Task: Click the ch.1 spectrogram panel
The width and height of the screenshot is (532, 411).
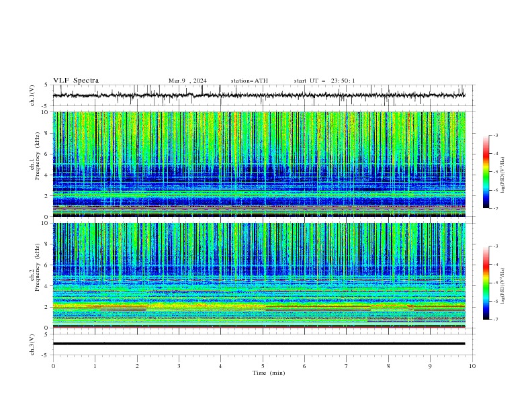Action: tap(259, 164)
